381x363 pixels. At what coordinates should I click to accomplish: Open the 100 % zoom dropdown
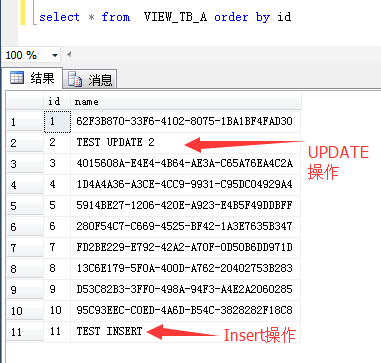coord(55,55)
